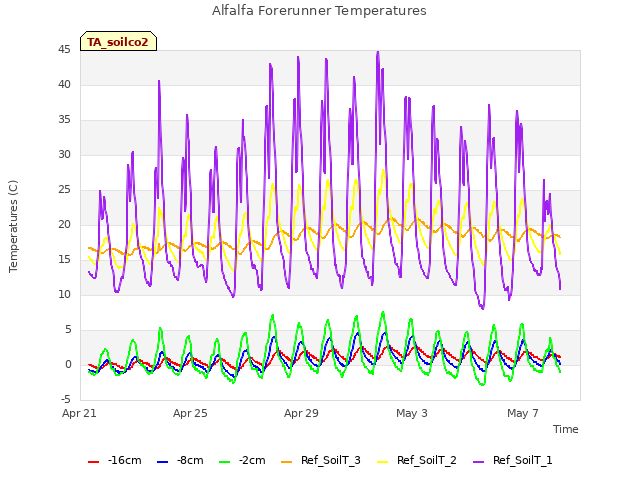Toggle the -2cm legend entry
640x480 pixels.
coord(242,460)
